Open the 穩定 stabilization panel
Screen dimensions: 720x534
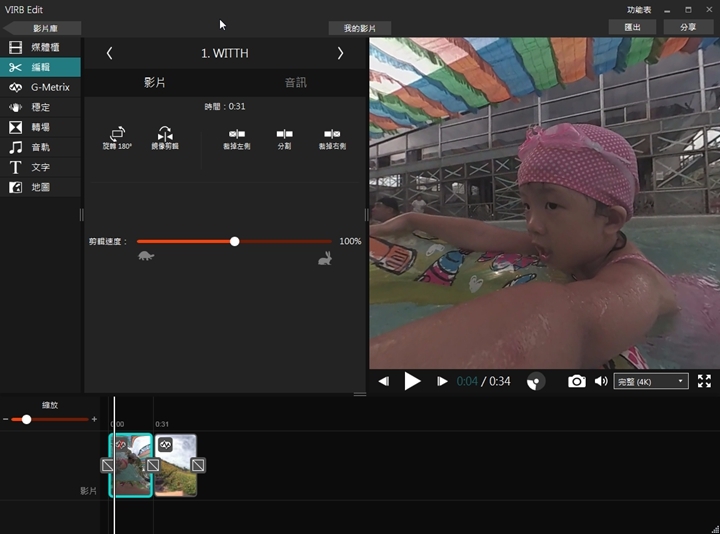pos(40,107)
